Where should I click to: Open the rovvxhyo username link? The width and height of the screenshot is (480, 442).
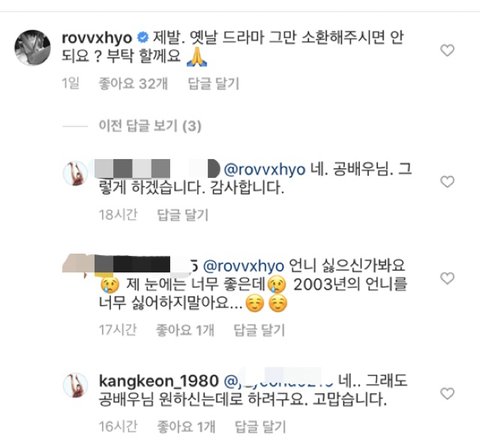pyautogui.click(x=97, y=38)
